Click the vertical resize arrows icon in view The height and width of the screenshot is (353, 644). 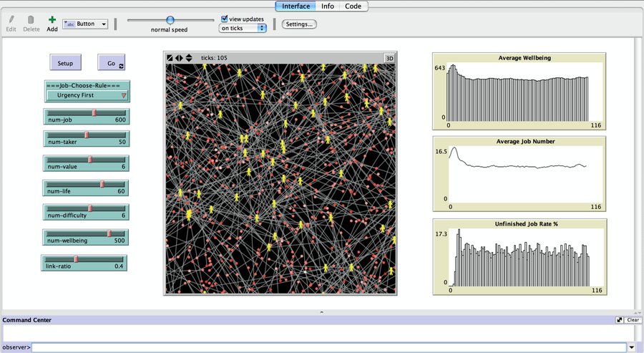pyautogui.click(x=189, y=58)
